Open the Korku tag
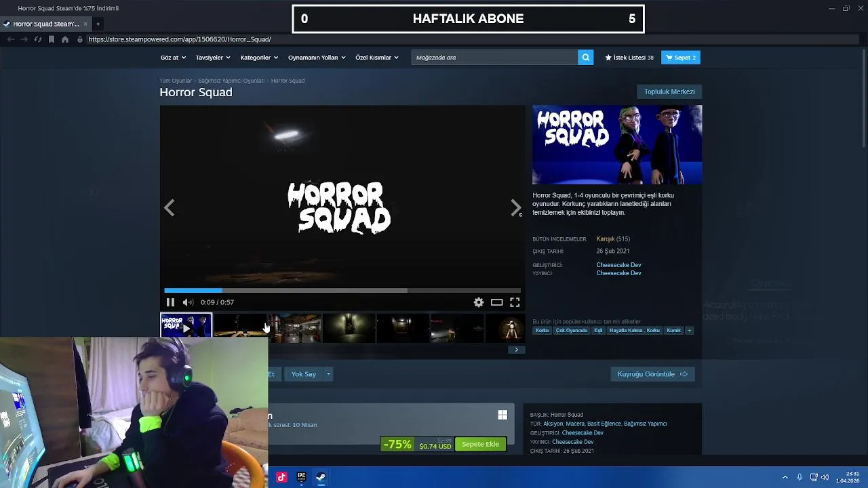The width and height of the screenshot is (868, 488). pos(542,331)
